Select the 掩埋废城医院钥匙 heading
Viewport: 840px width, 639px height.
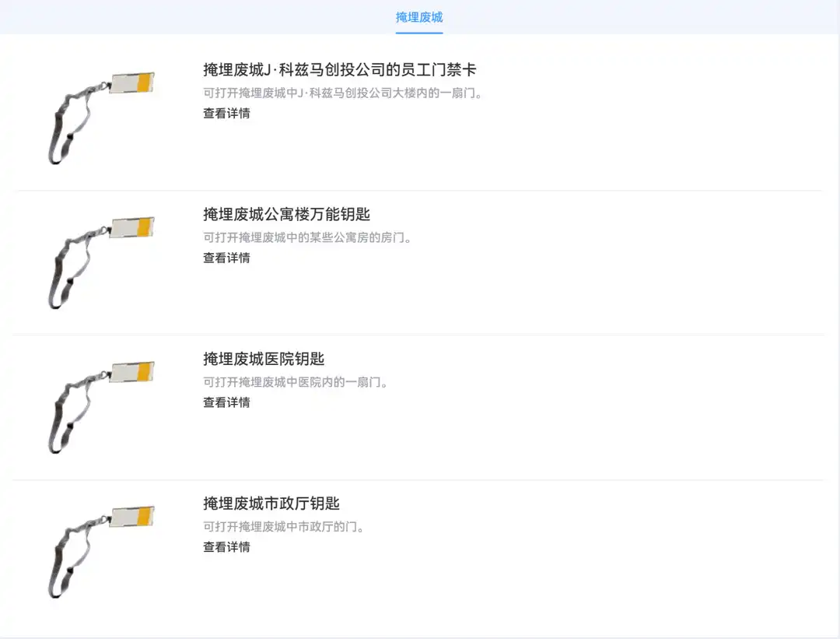tap(264, 360)
